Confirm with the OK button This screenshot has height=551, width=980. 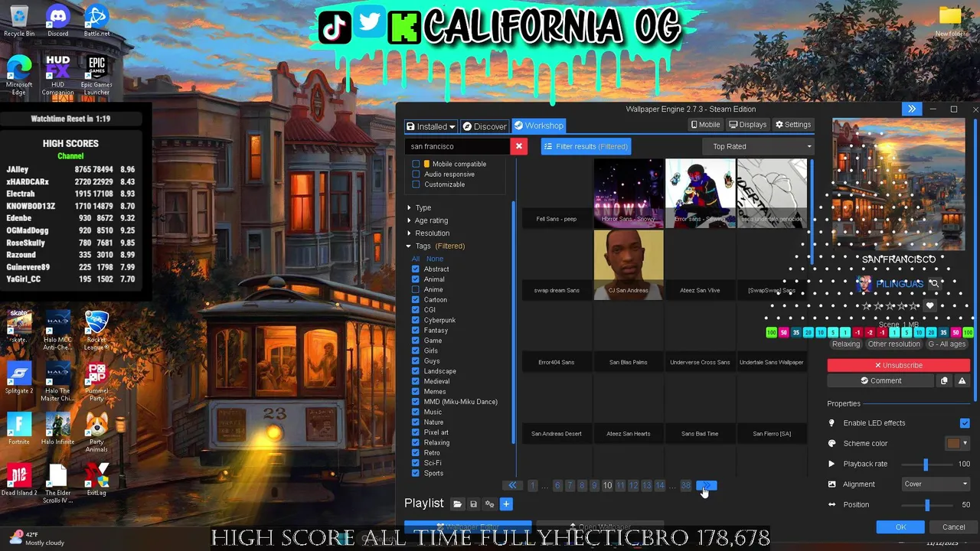(901, 527)
